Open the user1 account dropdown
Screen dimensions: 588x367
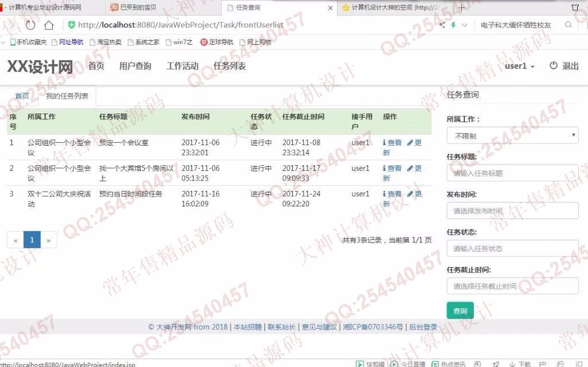point(519,66)
